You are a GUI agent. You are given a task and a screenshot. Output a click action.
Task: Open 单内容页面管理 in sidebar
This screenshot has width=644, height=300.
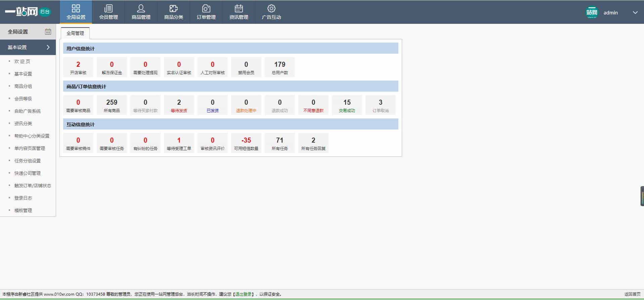pos(30,148)
